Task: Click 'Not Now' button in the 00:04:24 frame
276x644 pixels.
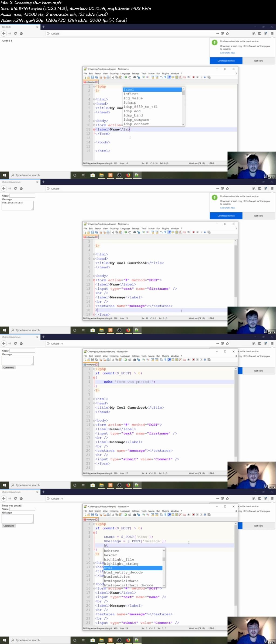Action: [258, 216]
